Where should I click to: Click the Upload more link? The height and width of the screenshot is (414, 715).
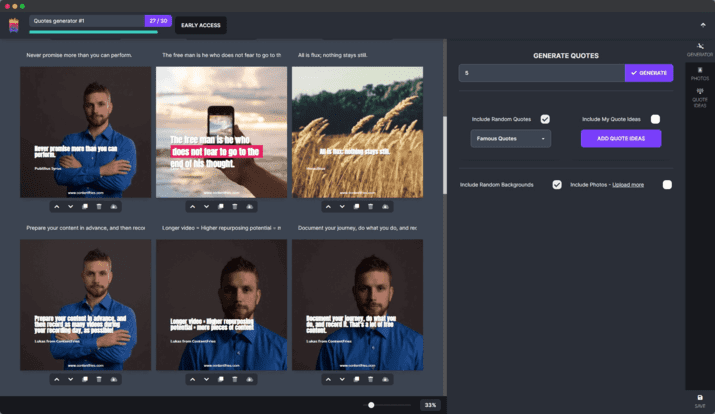tap(628, 185)
